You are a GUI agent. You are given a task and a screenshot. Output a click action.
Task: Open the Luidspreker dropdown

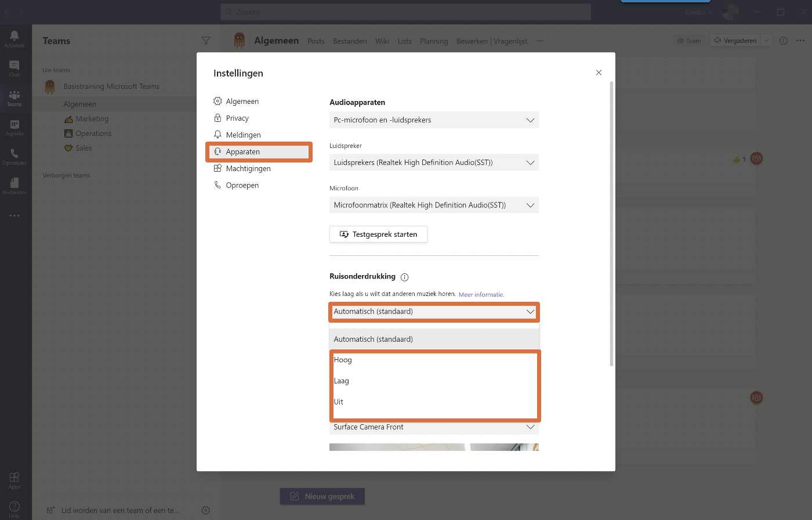434,162
